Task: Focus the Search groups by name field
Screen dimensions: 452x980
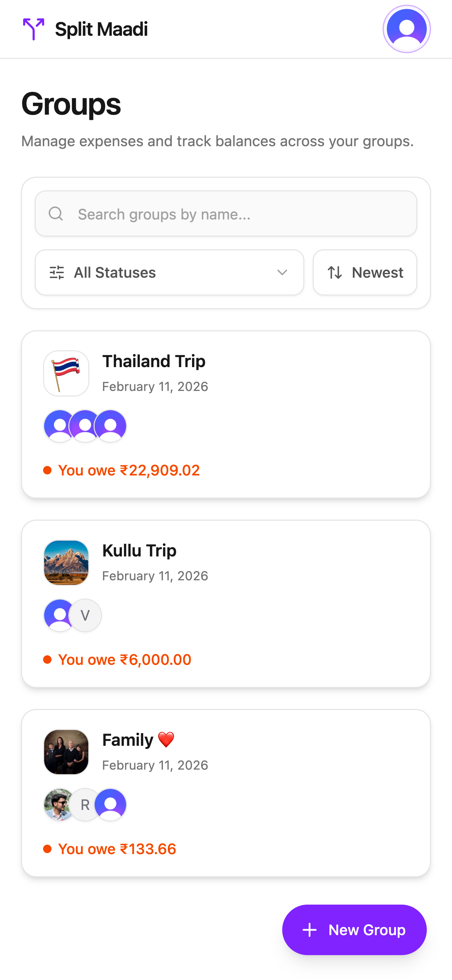Action: point(236,214)
